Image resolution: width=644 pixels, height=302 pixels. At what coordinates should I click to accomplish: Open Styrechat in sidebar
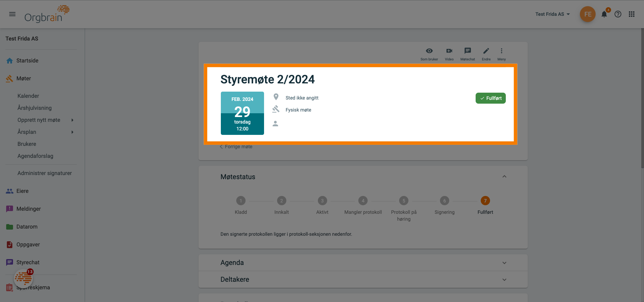(28, 263)
